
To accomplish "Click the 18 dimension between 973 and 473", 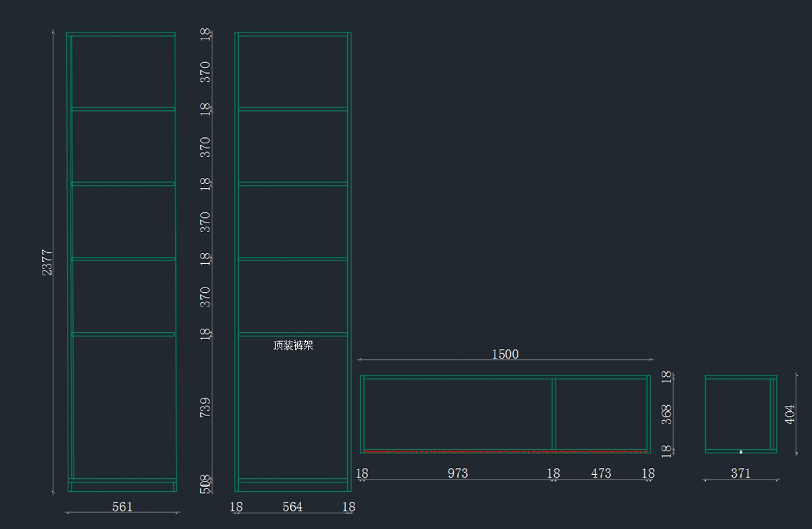I will click(554, 474).
